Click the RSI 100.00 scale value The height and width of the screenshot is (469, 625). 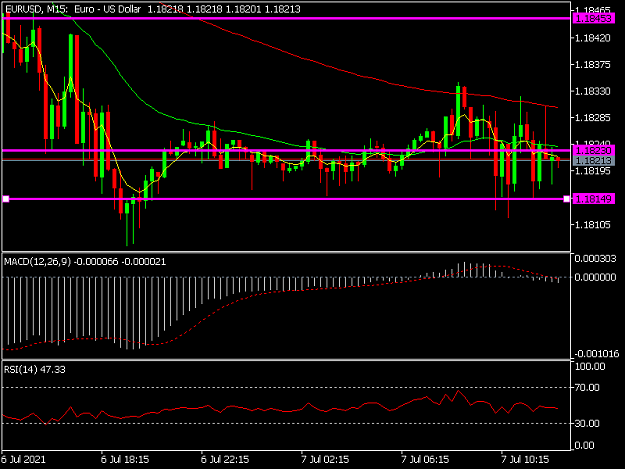590,367
